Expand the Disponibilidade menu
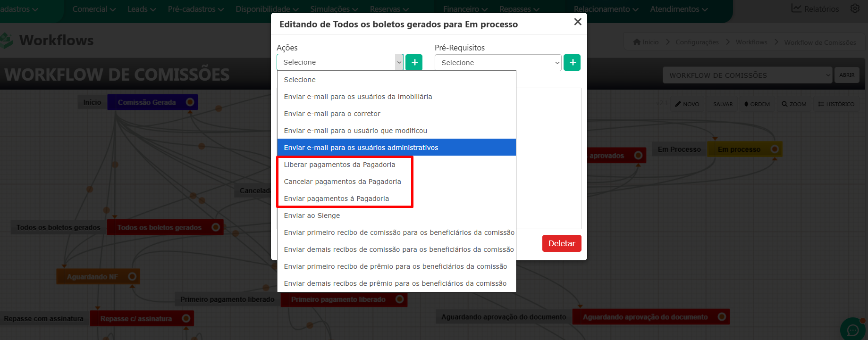Viewport: 868px width, 340px height. 267,9
